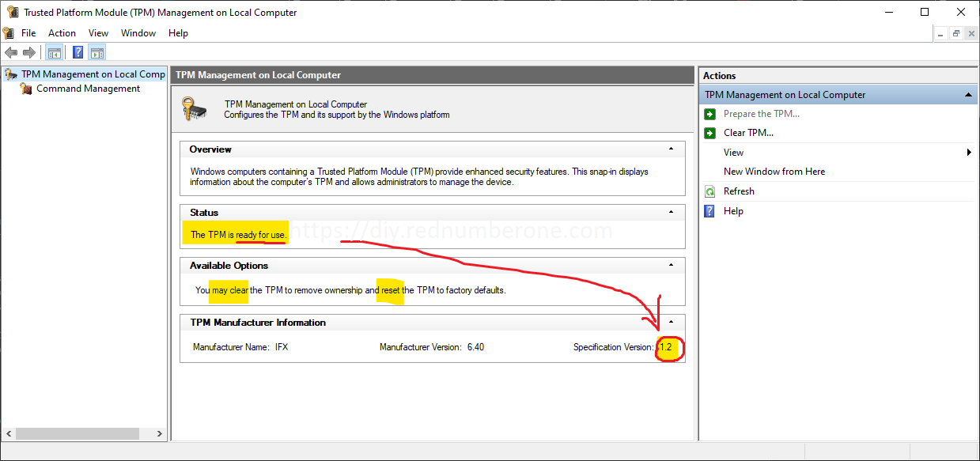Image resolution: width=980 pixels, height=461 pixels.
Task: Click the Actions pane header
Action: point(838,76)
